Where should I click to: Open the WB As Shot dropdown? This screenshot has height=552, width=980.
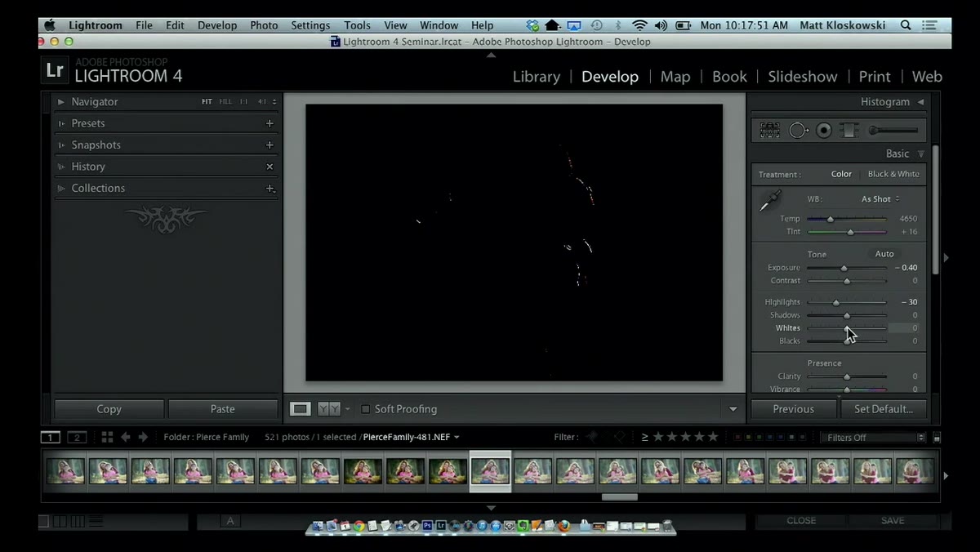(x=880, y=199)
